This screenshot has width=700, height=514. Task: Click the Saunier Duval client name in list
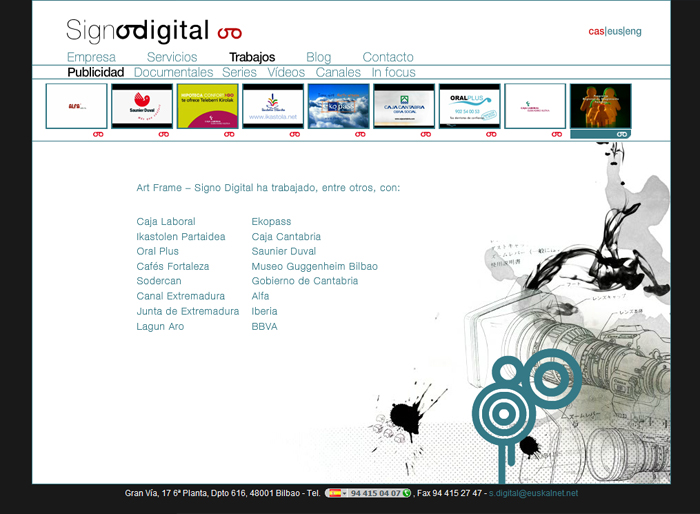284,251
